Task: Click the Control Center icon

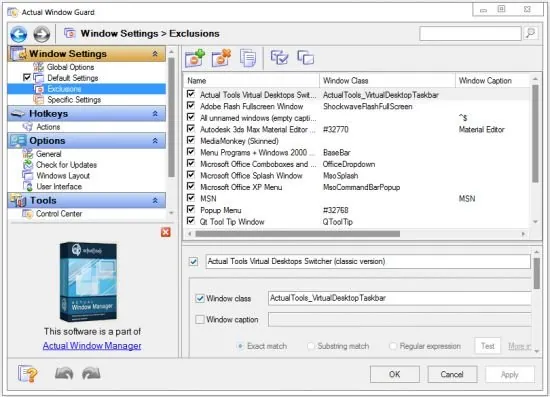Action: click(x=27, y=213)
